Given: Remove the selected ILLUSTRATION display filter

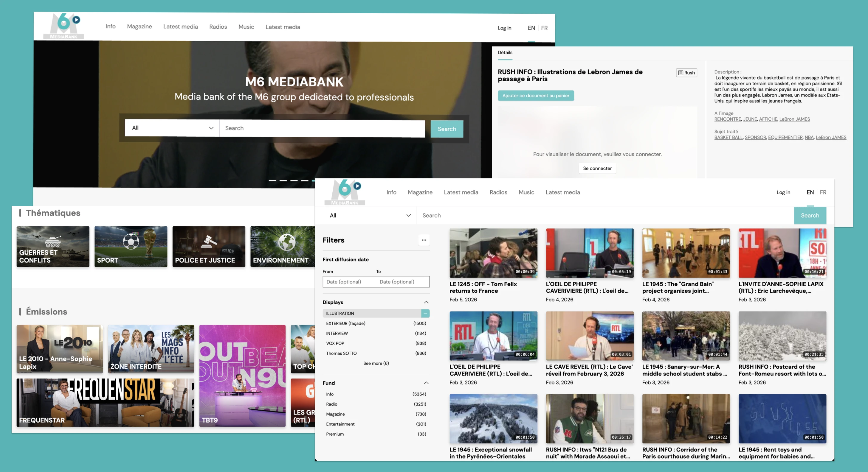Looking at the screenshot, I should [x=425, y=314].
